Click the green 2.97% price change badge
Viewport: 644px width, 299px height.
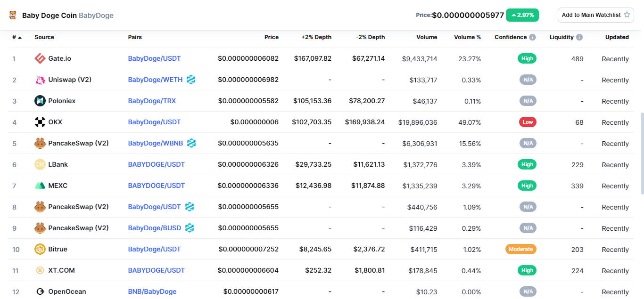coord(522,15)
